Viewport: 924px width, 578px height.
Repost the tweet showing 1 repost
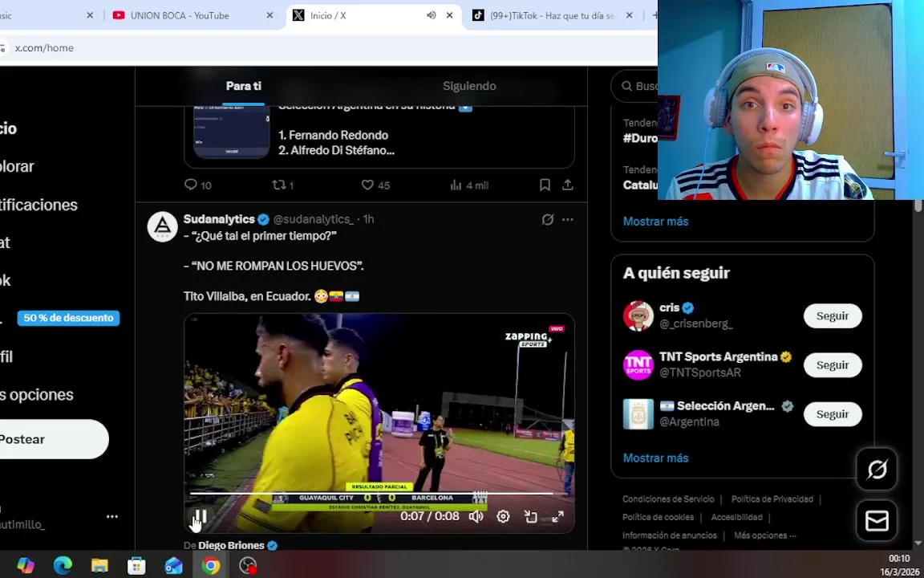pos(283,185)
